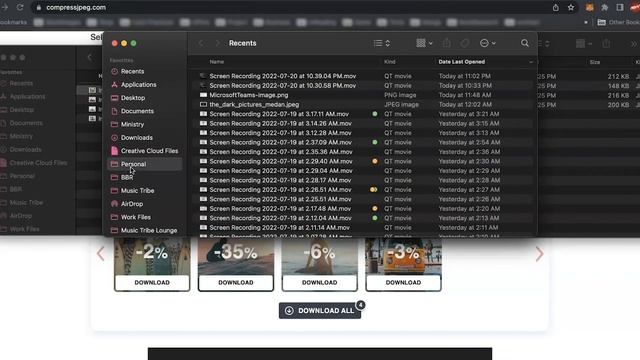Click the Downloads arrow icon in sidebar

point(114,138)
